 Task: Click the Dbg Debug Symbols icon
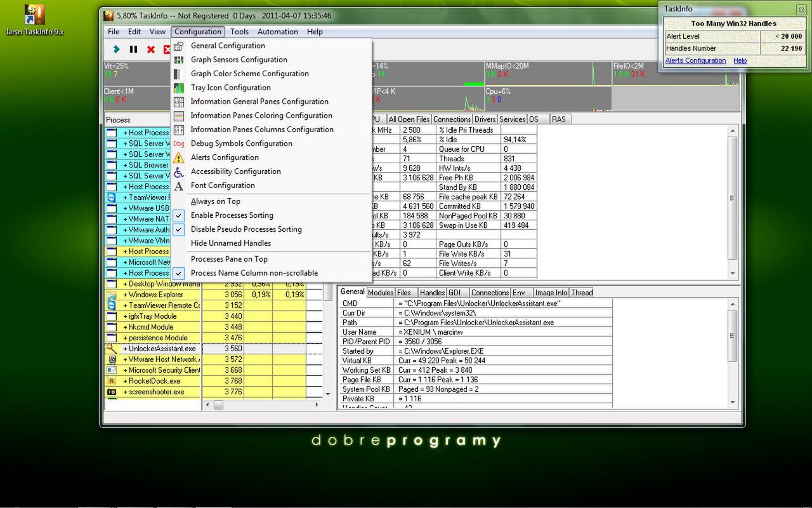(x=179, y=144)
